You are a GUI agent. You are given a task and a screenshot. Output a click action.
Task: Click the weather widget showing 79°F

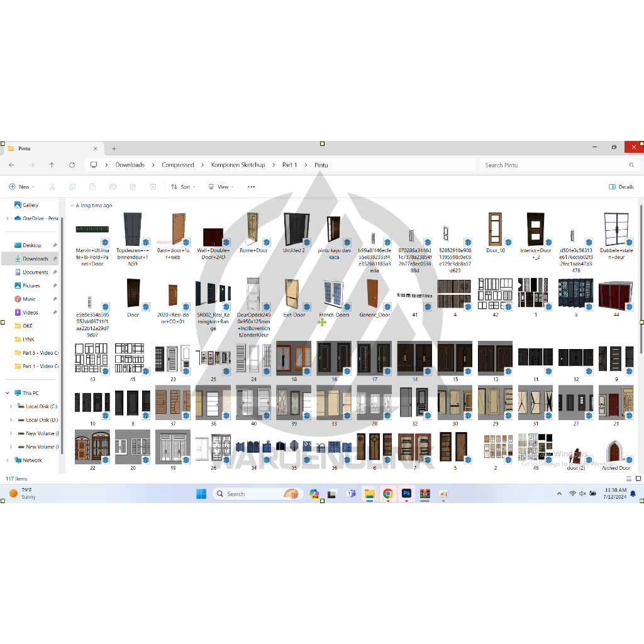[x=23, y=493]
